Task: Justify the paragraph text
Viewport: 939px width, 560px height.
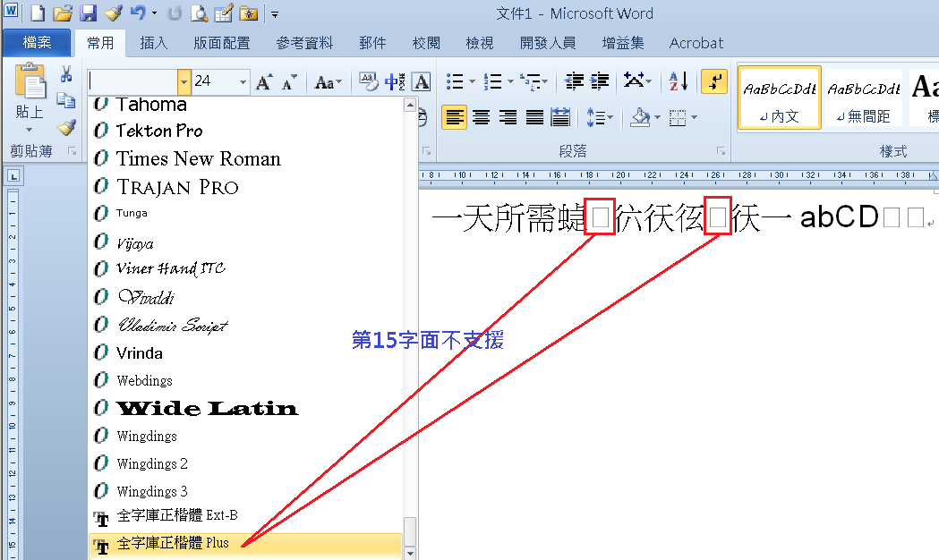Action: (x=534, y=117)
